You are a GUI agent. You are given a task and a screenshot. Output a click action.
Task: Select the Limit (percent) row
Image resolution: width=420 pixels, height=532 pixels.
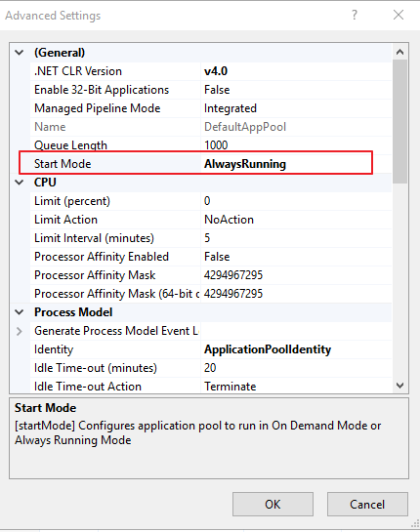pyautogui.click(x=211, y=201)
